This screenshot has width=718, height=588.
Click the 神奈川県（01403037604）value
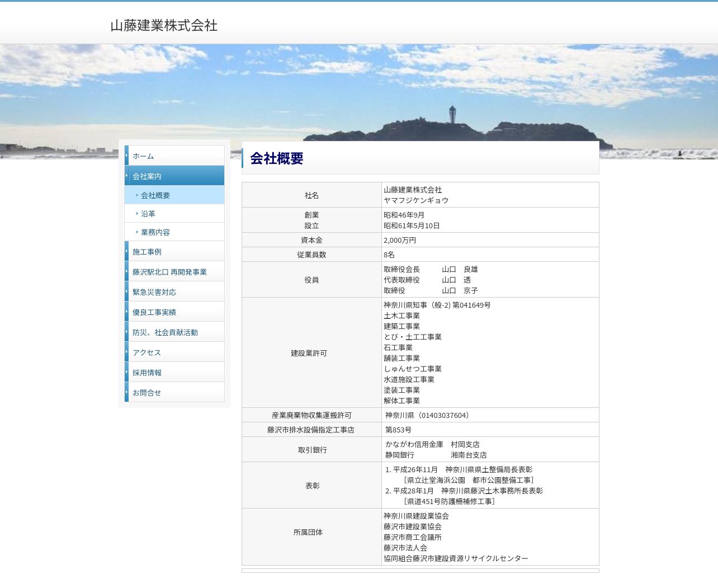pyautogui.click(x=429, y=416)
